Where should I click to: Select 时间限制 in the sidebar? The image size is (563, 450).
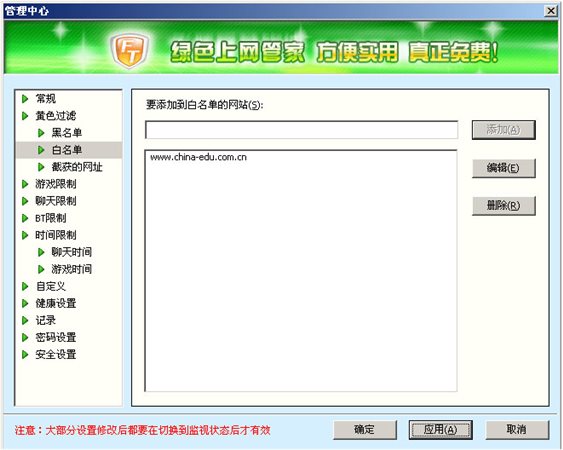coord(56,235)
